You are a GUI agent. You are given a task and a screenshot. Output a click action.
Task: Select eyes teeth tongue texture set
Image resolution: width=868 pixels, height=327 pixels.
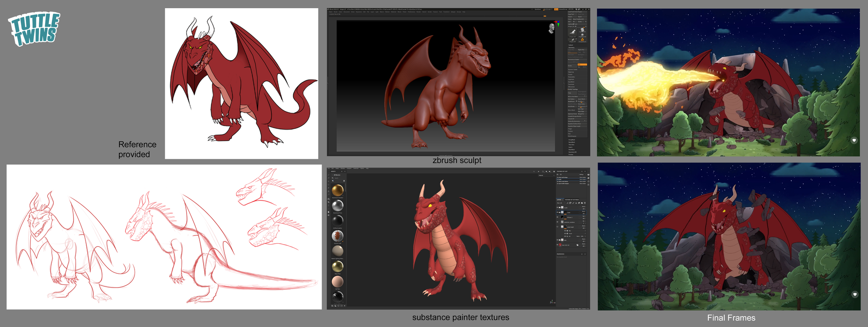571,183
